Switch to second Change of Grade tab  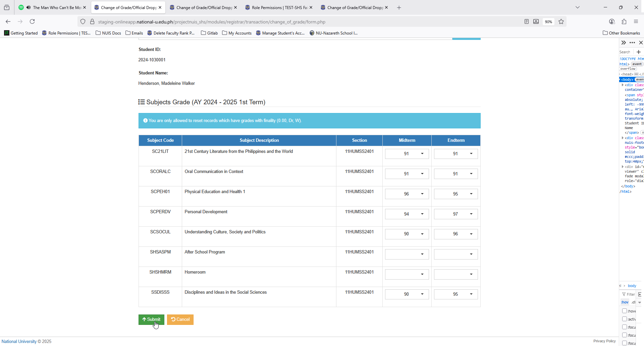point(203,7)
